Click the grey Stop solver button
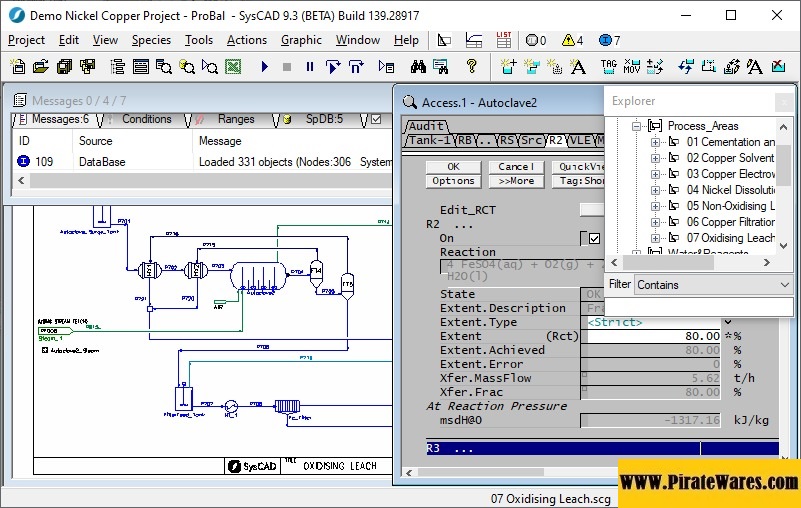 coord(287,66)
